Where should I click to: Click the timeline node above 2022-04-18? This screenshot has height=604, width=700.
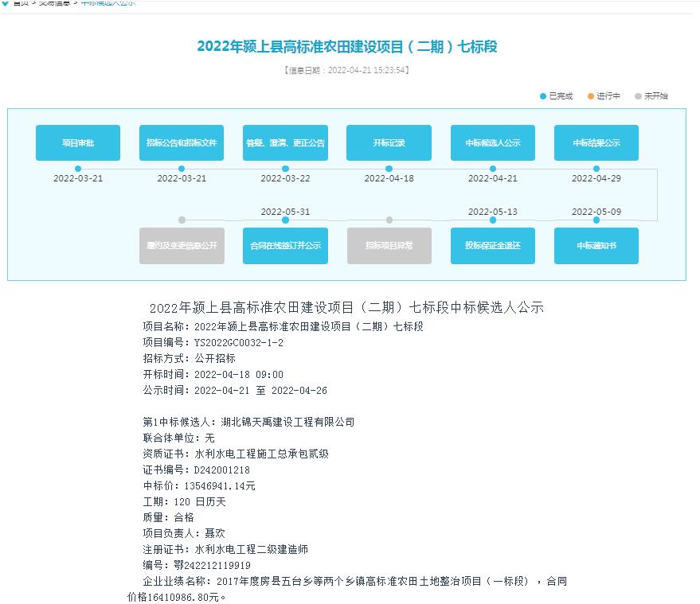(x=389, y=169)
